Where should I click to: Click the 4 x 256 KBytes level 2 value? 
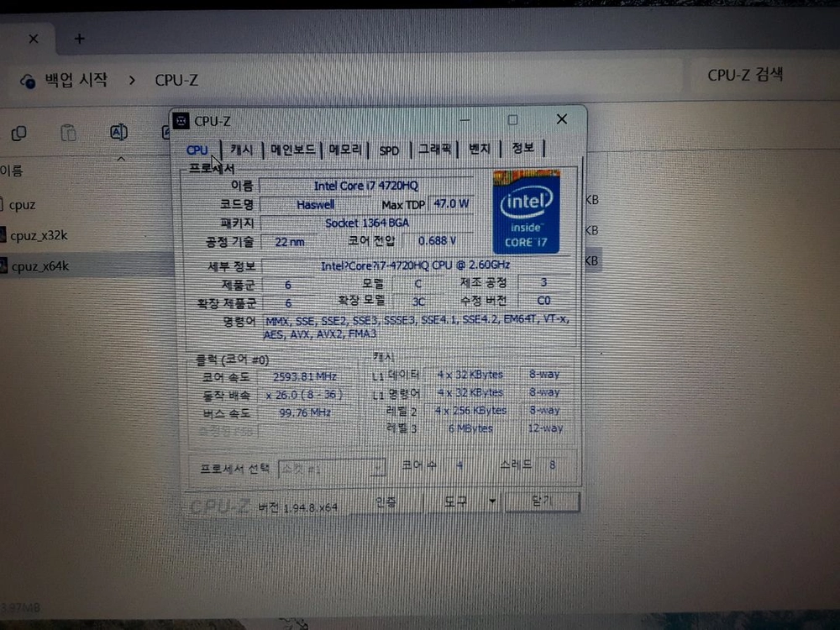pos(470,411)
